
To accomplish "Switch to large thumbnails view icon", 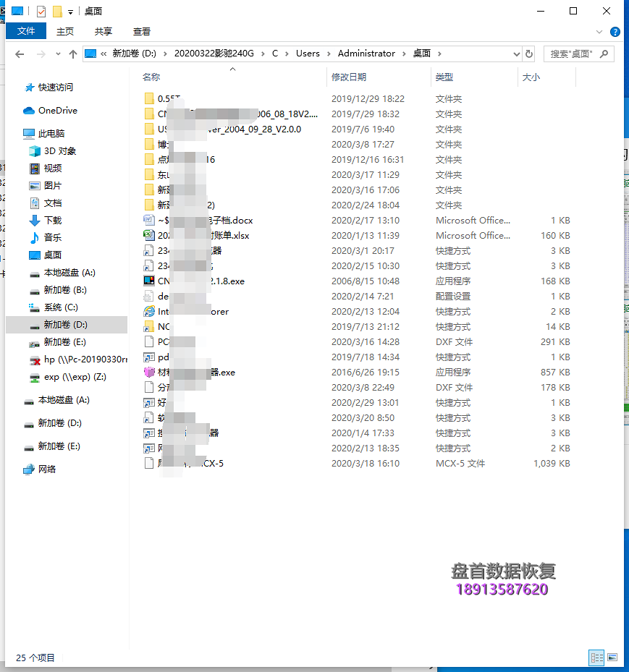I will 612,658.
